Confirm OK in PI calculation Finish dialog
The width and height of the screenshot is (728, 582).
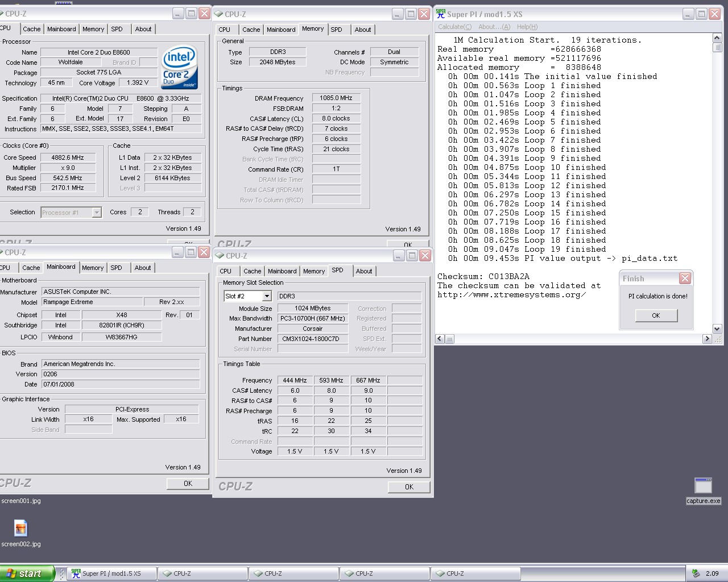656,315
